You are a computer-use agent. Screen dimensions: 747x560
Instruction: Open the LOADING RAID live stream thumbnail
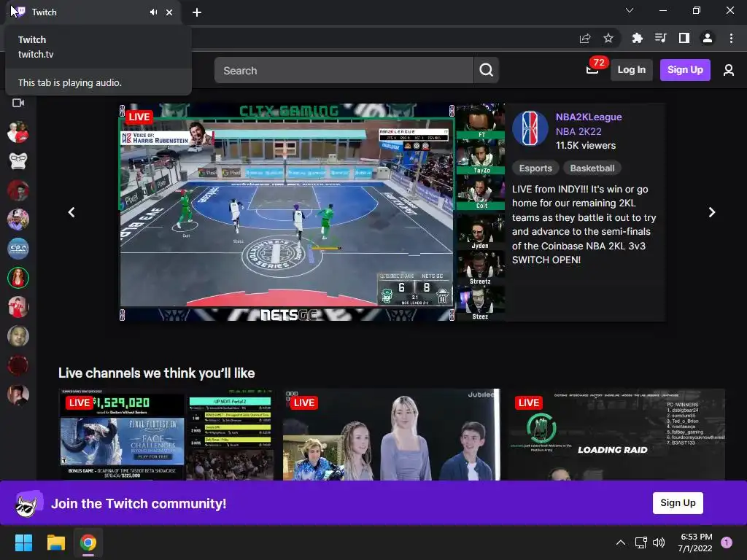616,435
